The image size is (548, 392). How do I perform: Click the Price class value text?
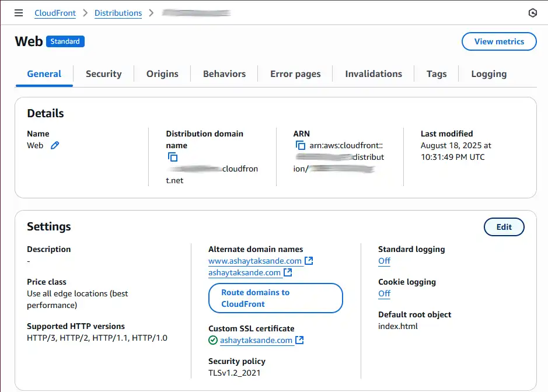tap(77, 299)
